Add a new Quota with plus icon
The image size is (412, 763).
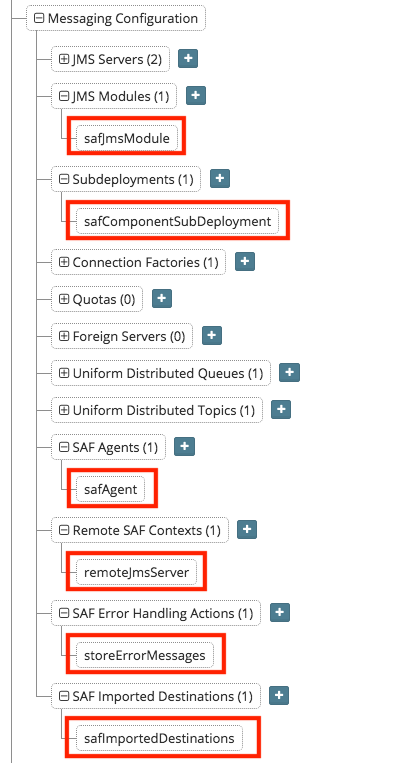coord(162,298)
